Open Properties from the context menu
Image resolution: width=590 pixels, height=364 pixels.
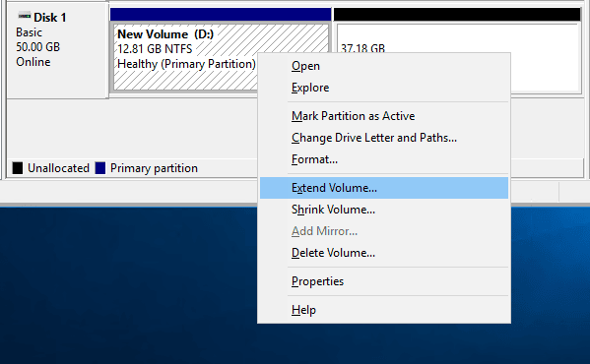(384, 281)
